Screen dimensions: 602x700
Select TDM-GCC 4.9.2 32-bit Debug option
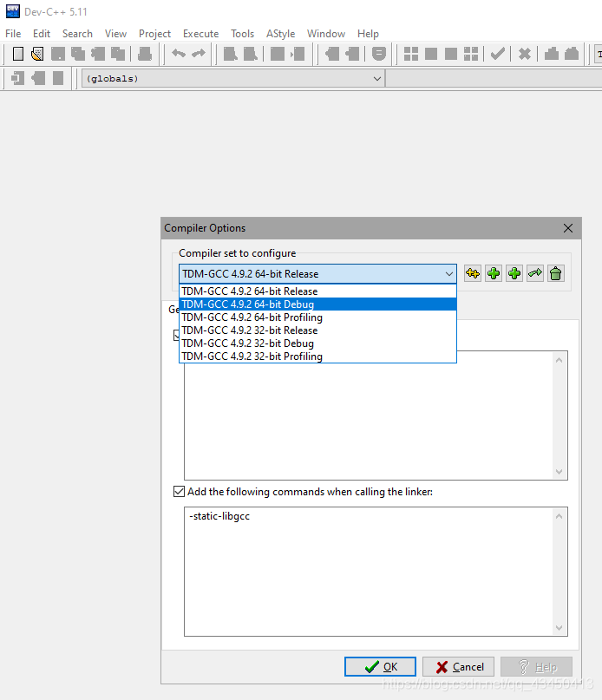pyautogui.click(x=317, y=343)
